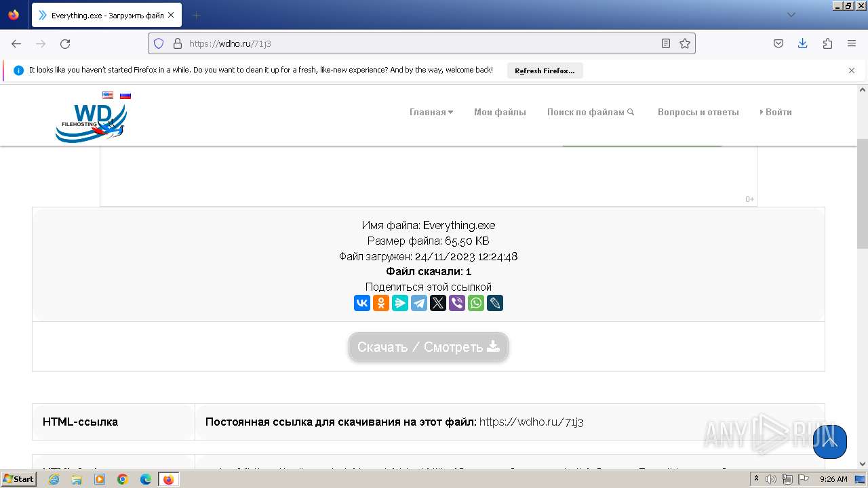Image resolution: width=868 pixels, height=488 pixels.
Task: Click the page vertical scrollbar thumb
Action: click(863, 195)
